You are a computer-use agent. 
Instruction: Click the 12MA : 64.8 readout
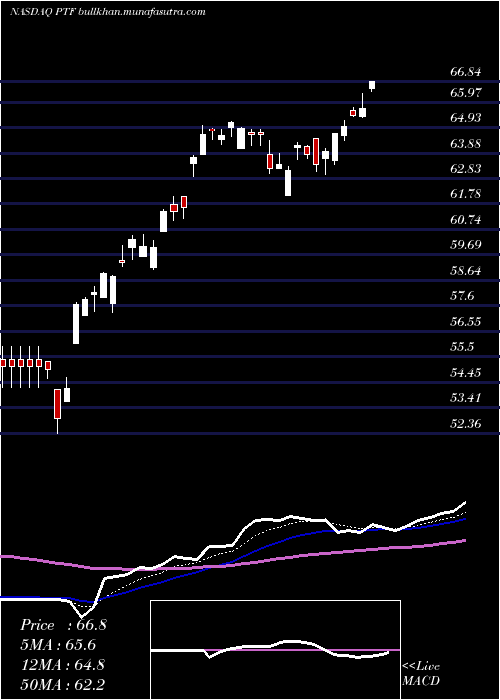[62, 664]
